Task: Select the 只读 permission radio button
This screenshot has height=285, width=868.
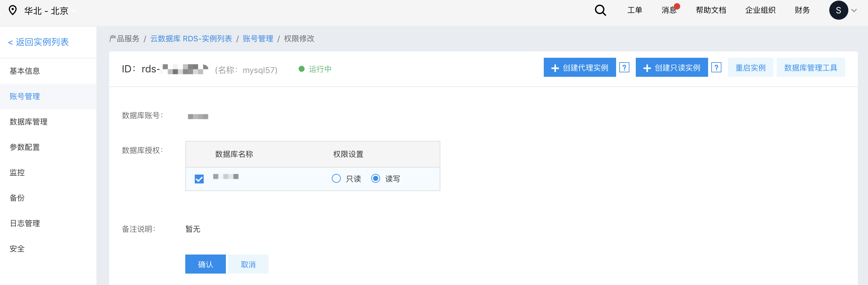Action: point(336,178)
